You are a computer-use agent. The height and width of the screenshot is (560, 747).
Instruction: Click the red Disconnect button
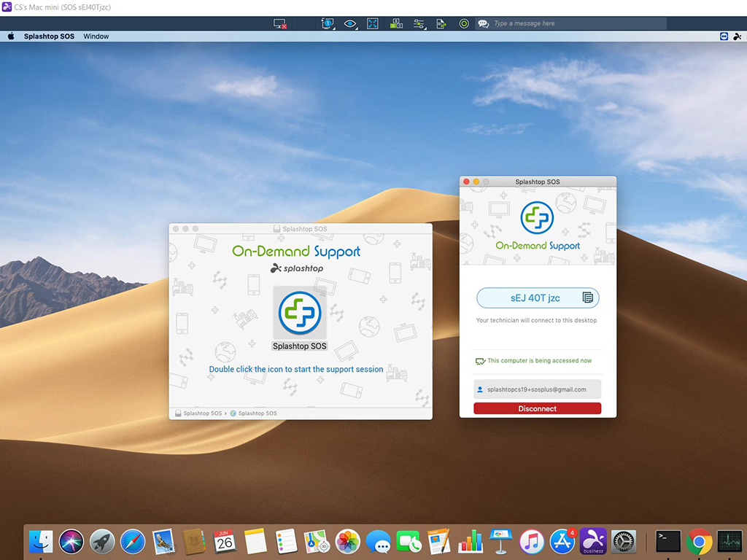537,408
